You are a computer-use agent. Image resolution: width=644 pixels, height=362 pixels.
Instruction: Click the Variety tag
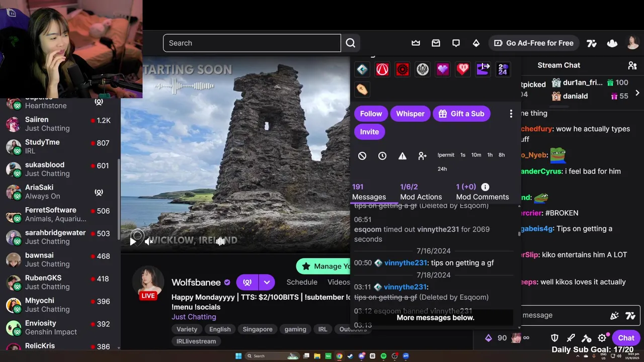coord(187,329)
